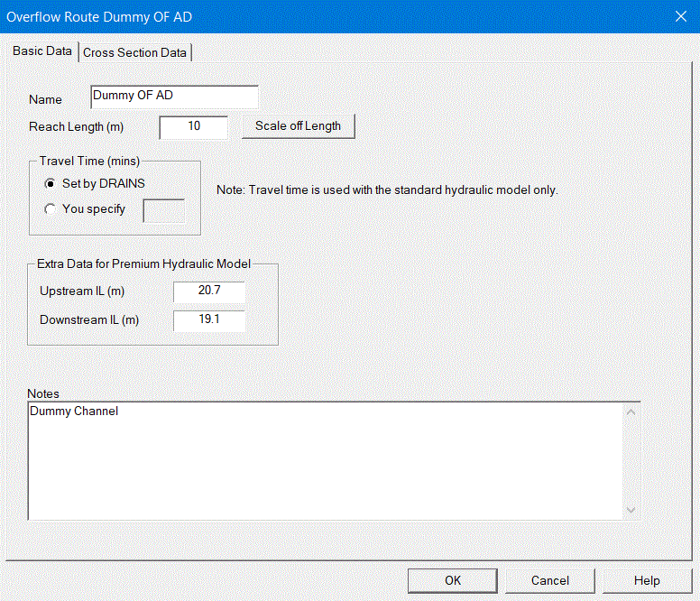Click the Scale off Length button
Screen dimensions: 700x601
pyautogui.click(x=298, y=126)
